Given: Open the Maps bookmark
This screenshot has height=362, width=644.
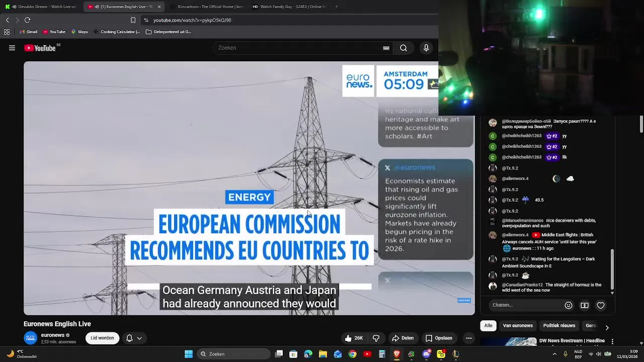Looking at the screenshot, I should point(79,32).
